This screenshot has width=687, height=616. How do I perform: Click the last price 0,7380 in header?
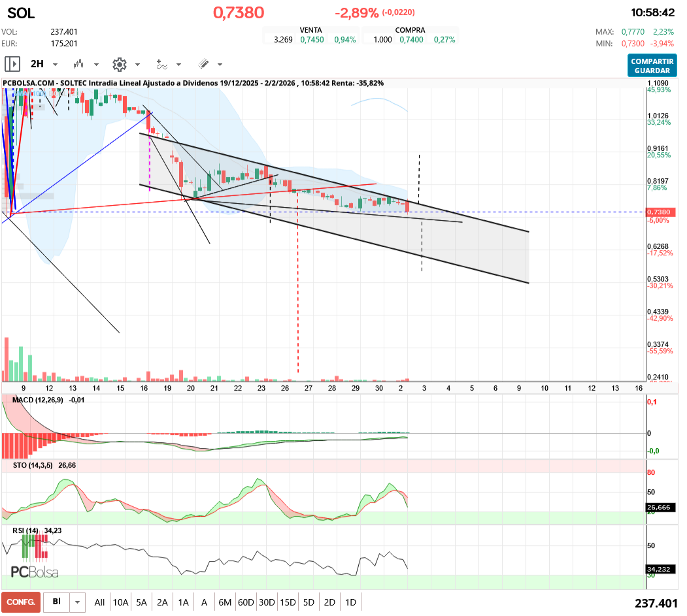(x=239, y=12)
